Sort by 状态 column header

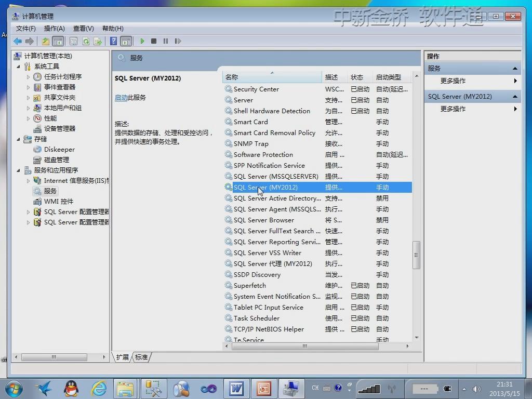[360, 77]
